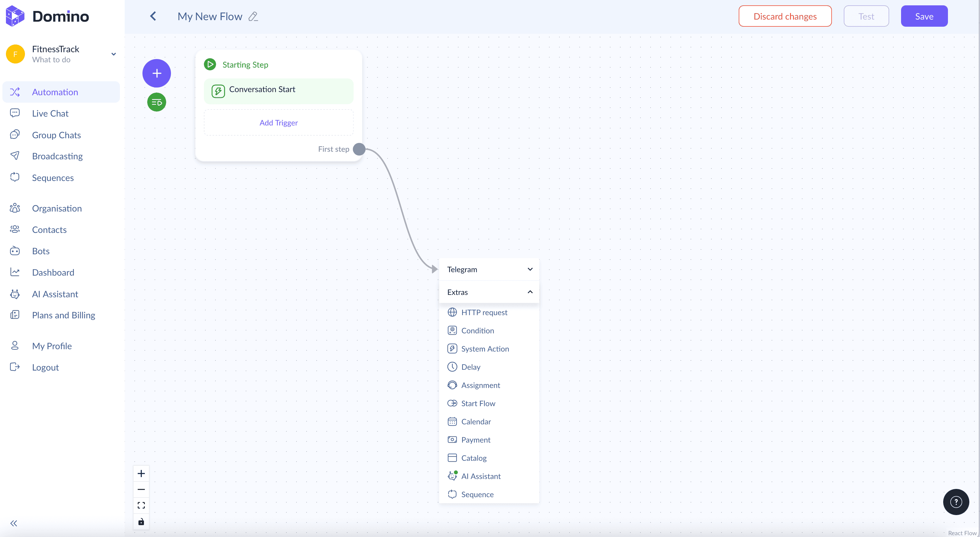Open Sequences in the sidebar
The width and height of the screenshot is (980, 537).
61,178
